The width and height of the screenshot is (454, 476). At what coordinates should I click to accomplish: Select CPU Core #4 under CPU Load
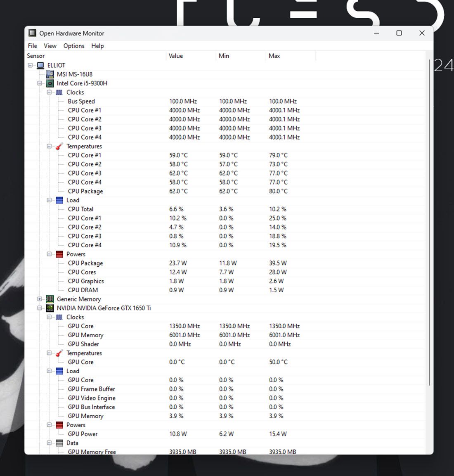pos(225,245)
